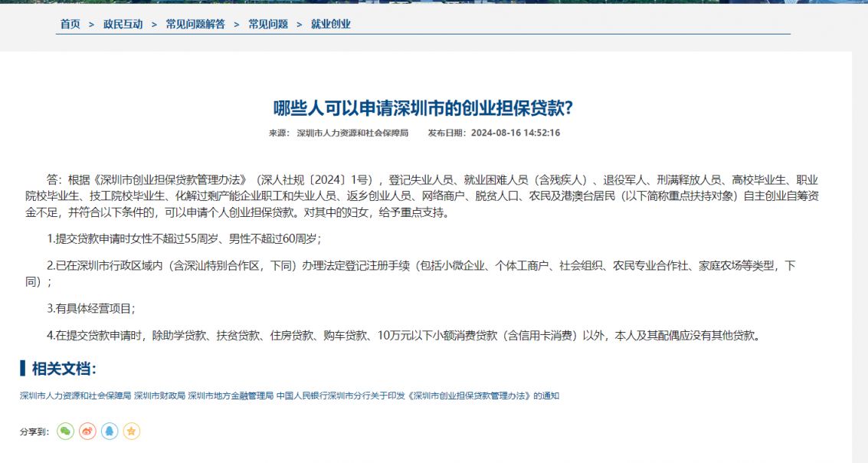
Task: Open 常见问题解答 breadcrumb link
Action: pyautogui.click(x=195, y=24)
